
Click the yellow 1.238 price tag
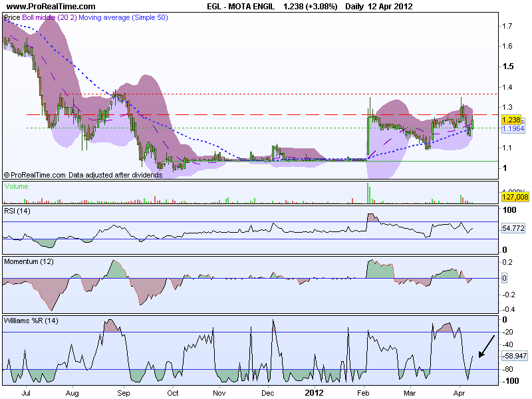[511, 120]
